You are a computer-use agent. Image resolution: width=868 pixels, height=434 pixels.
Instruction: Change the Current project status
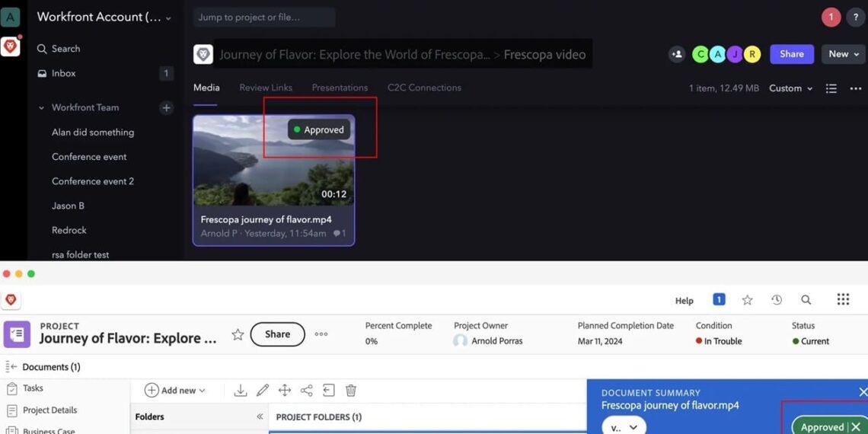810,341
